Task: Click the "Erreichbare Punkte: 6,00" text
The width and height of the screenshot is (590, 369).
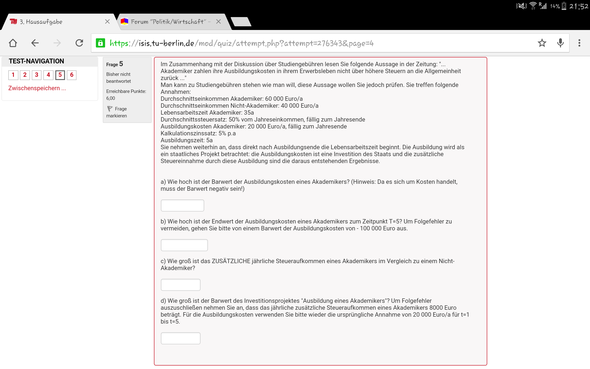Action: 126,94
